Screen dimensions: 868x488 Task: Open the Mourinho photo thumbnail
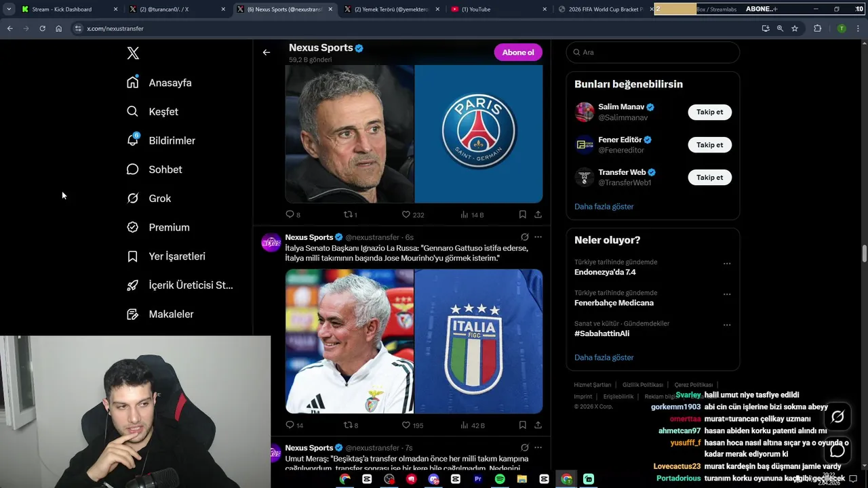coord(349,341)
